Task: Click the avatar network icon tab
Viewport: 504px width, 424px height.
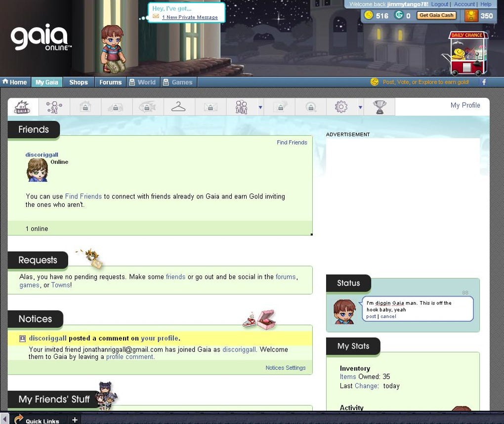Action: [x=54, y=107]
